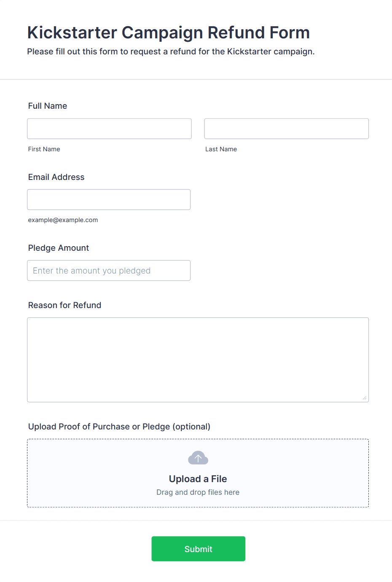Viewport: 392px width, 582px height.
Task: Click the First Name sublabel text
Action: pos(44,149)
